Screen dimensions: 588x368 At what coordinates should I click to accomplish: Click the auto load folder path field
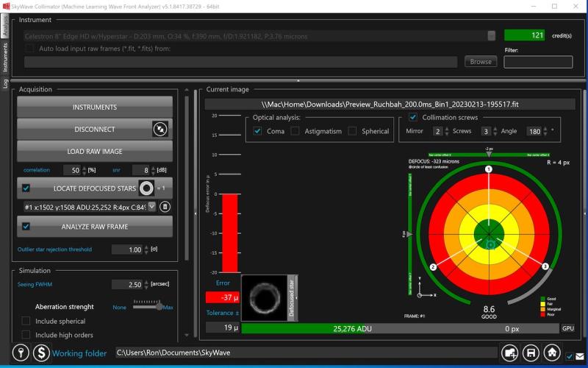pos(241,62)
